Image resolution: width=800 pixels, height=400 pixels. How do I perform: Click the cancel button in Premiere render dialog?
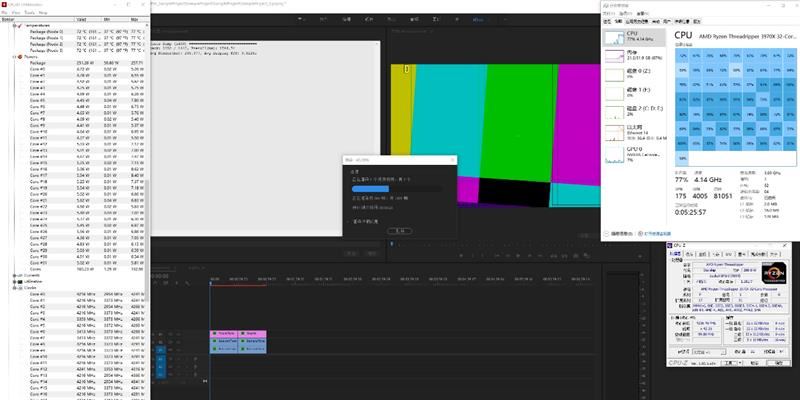coord(400,231)
